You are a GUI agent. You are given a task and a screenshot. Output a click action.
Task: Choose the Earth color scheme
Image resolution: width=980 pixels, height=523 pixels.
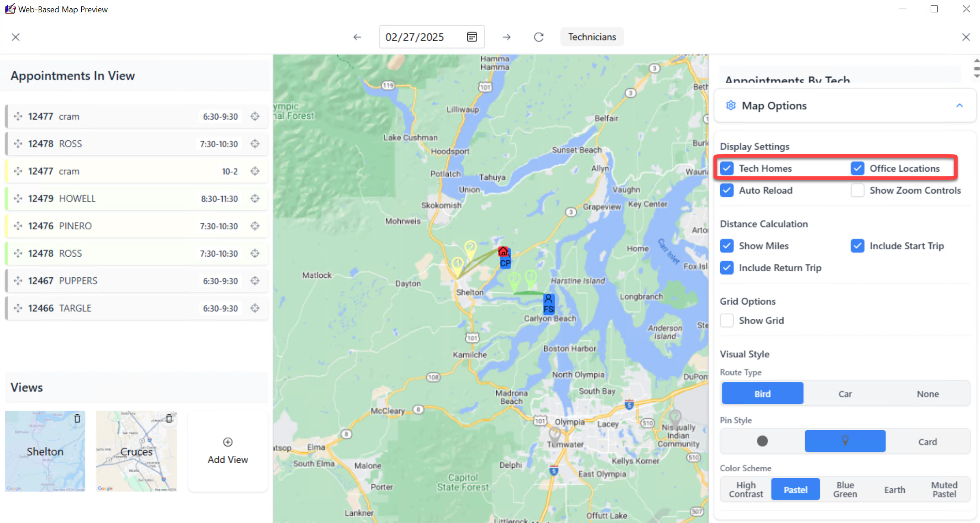coord(894,490)
